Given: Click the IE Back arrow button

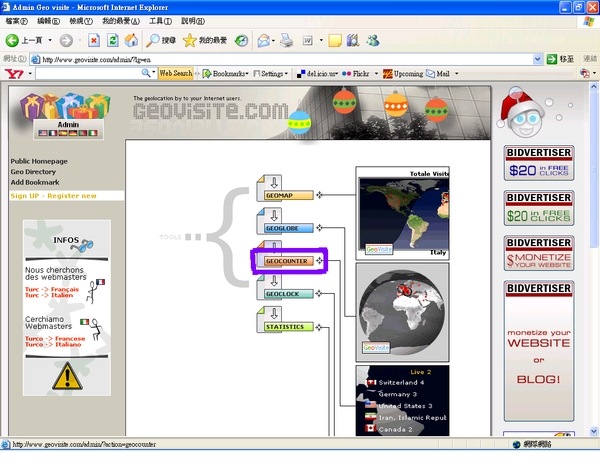Looking at the screenshot, I should pyautogui.click(x=12, y=40).
